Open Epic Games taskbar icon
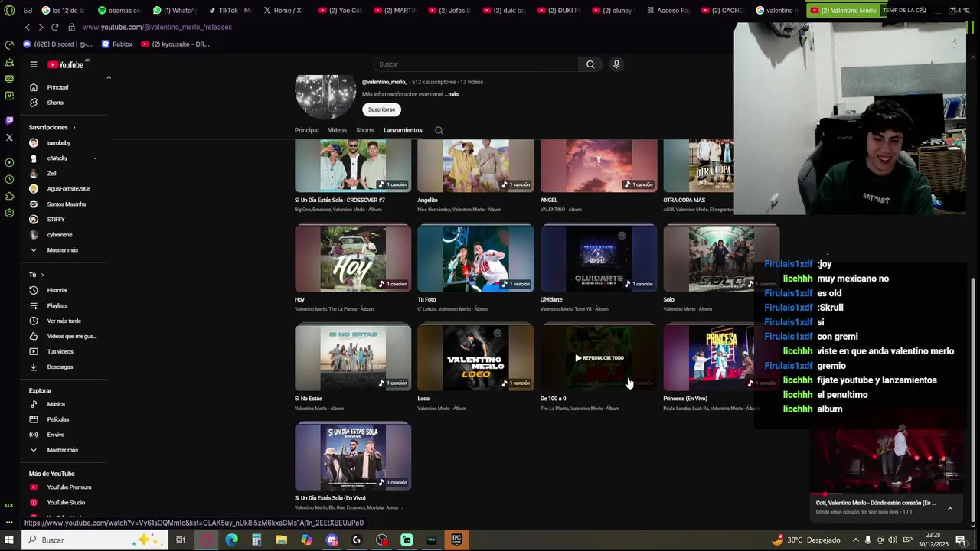This screenshot has width=980, height=551. pyautogui.click(x=456, y=540)
